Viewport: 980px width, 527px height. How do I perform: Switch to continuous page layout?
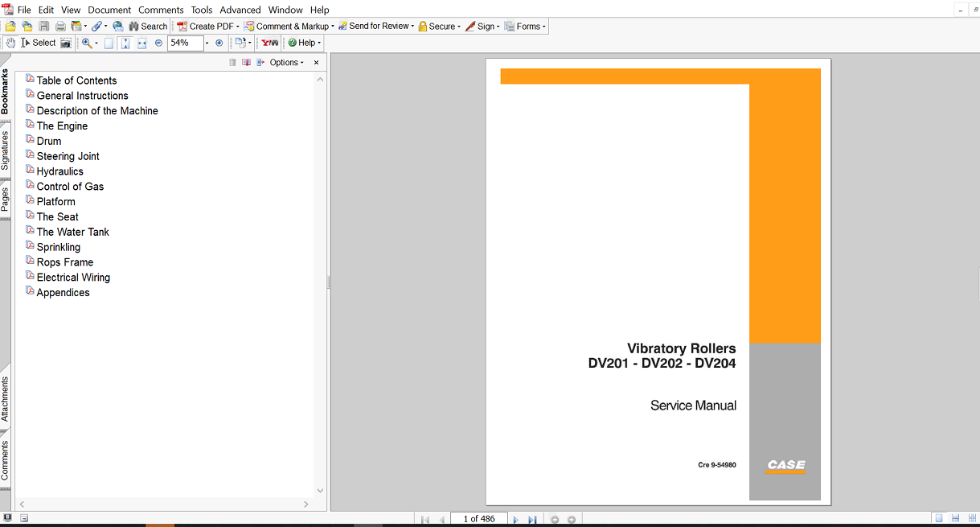[x=955, y=519]
